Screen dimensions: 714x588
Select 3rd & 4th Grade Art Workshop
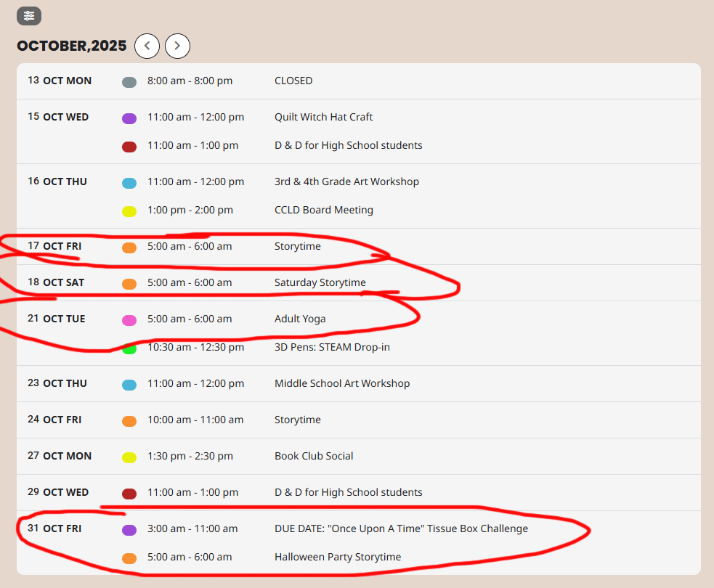(x=346, y=181)
